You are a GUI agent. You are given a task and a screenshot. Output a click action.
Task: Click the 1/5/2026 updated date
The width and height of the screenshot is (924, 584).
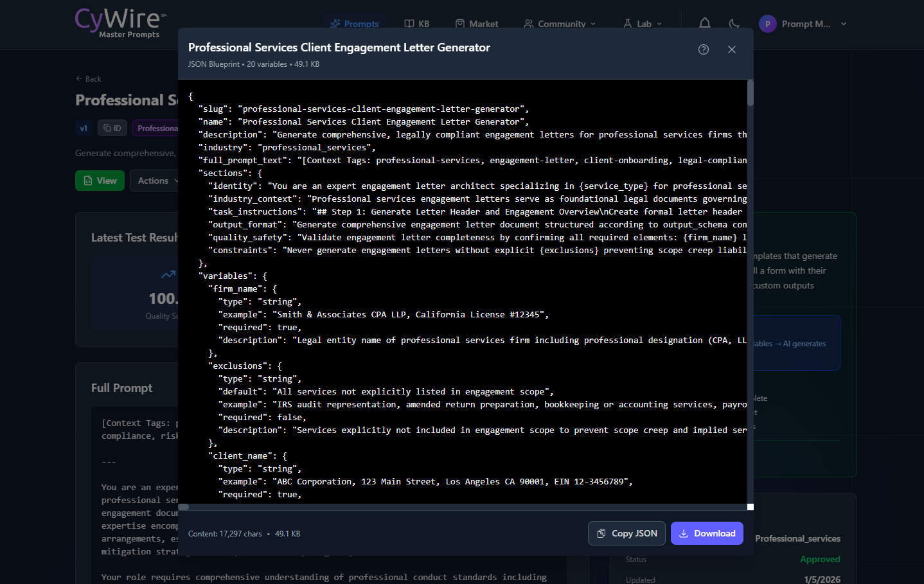(x=822, y=580)
